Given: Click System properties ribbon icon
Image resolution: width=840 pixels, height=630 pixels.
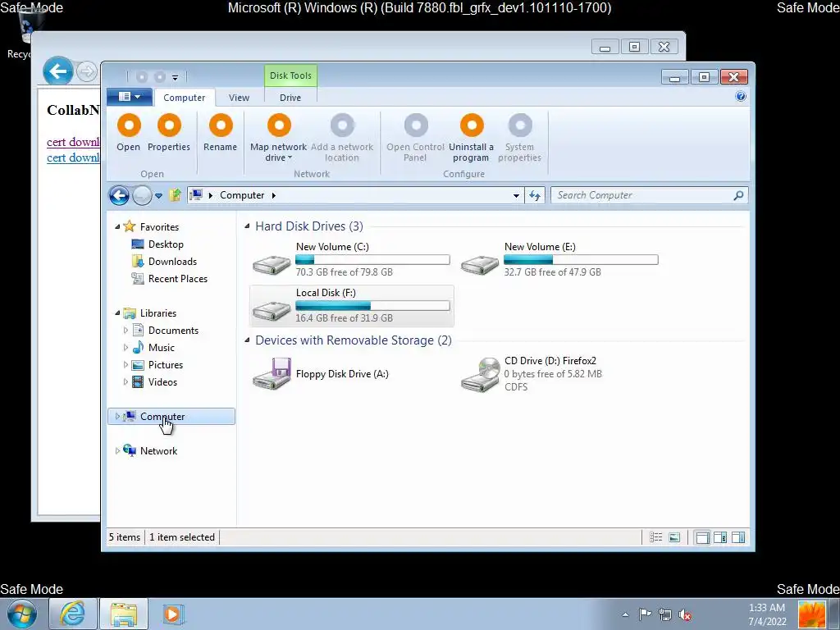Looking at the screenshot, I should point(519,126).
